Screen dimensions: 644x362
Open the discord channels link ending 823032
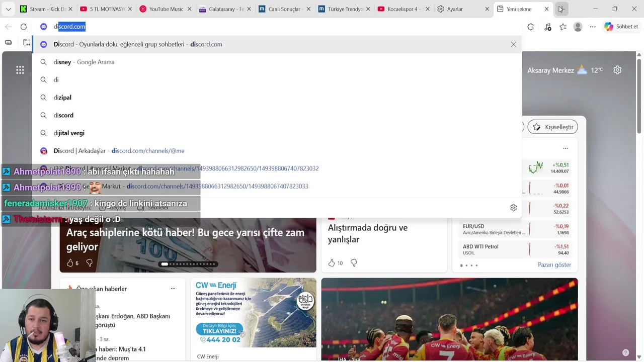coord(277,168)
